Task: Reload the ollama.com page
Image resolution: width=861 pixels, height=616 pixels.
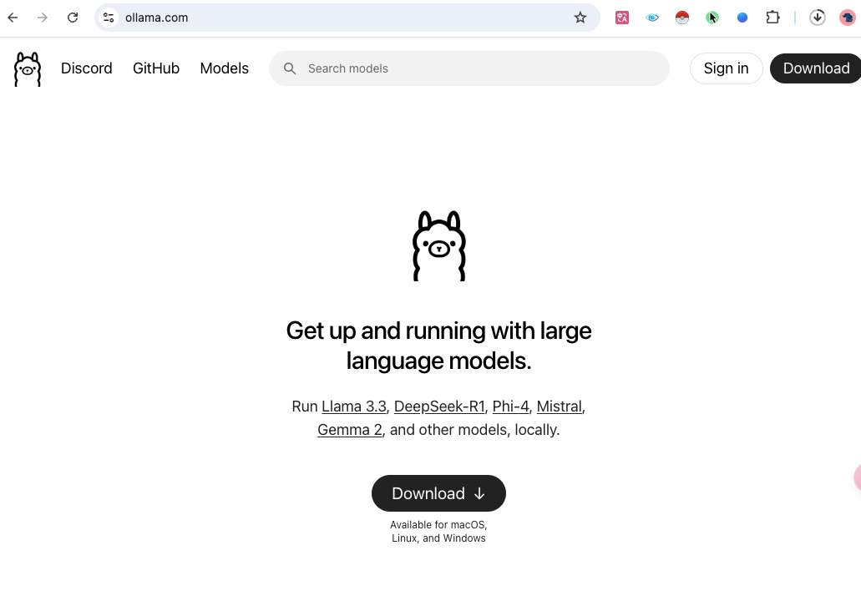Action: click(73, 18)
